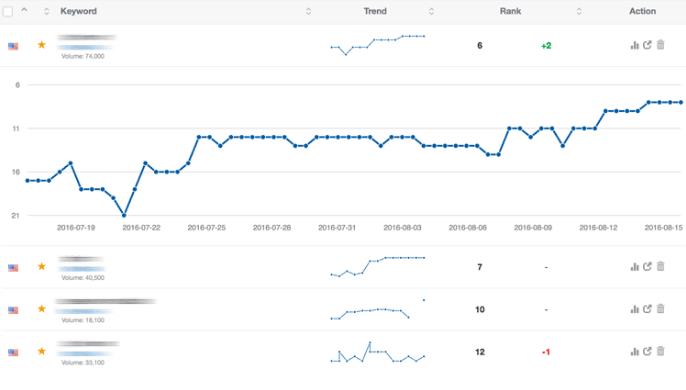Delete rank 10 keyword with trash icon

661,308
